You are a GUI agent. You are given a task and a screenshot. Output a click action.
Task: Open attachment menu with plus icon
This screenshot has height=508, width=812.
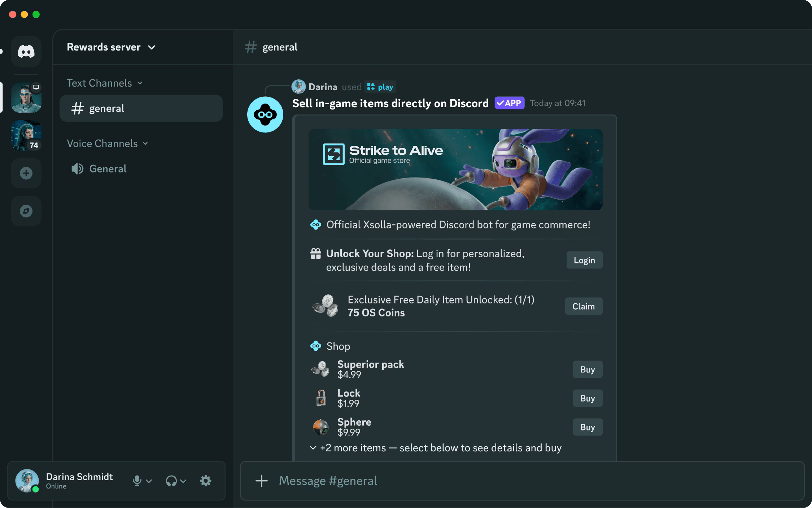click(x=262, y=481)
